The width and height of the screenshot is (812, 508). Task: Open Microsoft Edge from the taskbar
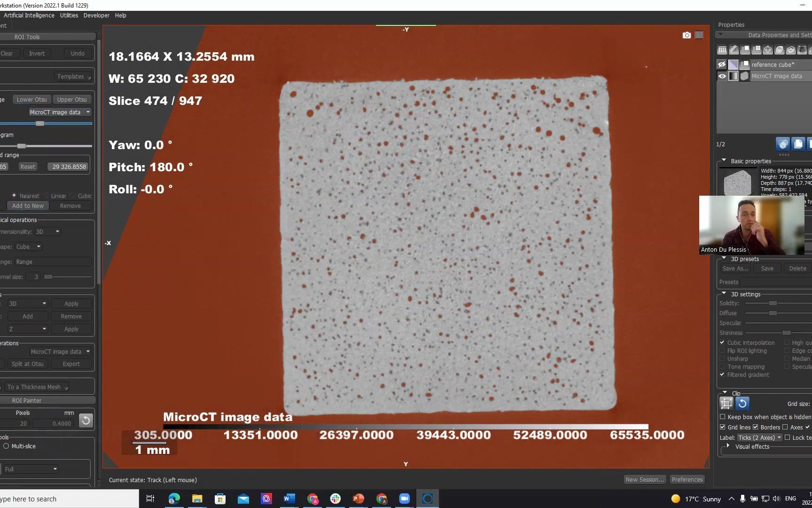pyautogui.click(x=174, y=499)
